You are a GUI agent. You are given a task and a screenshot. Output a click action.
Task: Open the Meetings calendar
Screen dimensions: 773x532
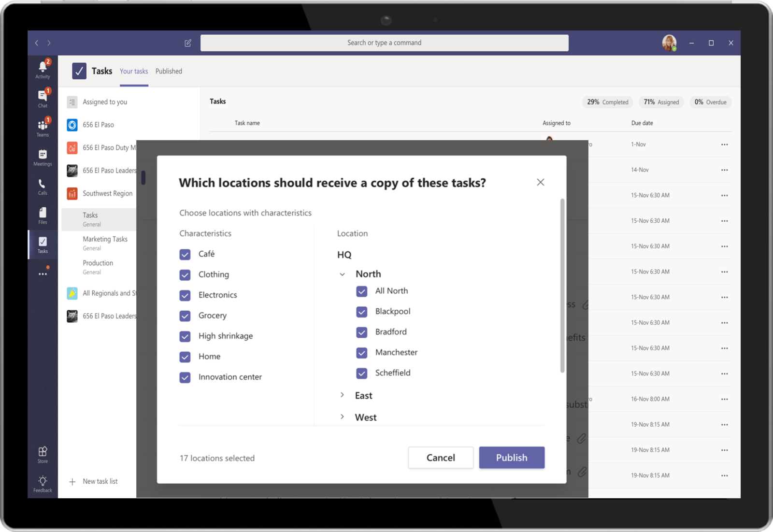tap(43, 157)
